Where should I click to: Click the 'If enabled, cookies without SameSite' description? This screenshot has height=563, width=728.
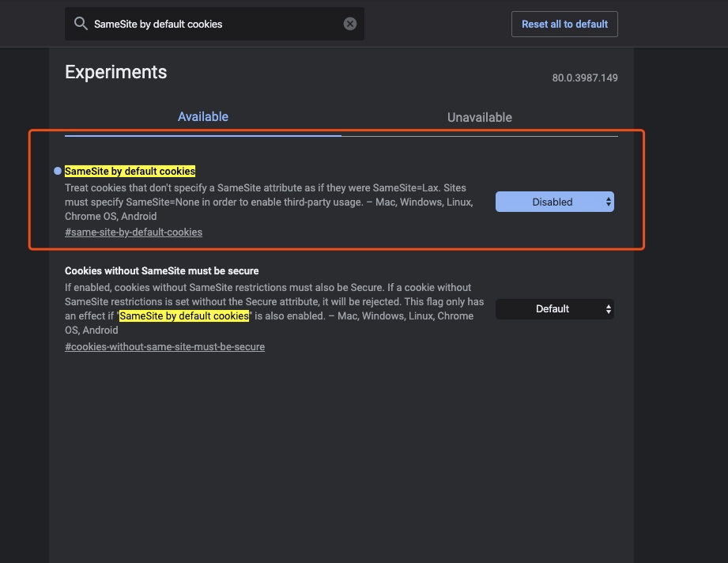click(274, 309)
